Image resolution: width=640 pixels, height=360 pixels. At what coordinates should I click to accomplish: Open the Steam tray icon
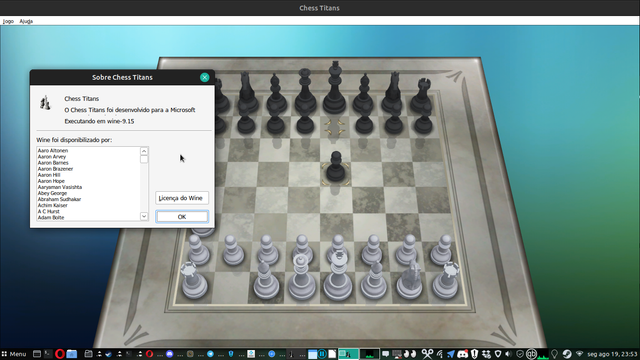click(567, 354)
